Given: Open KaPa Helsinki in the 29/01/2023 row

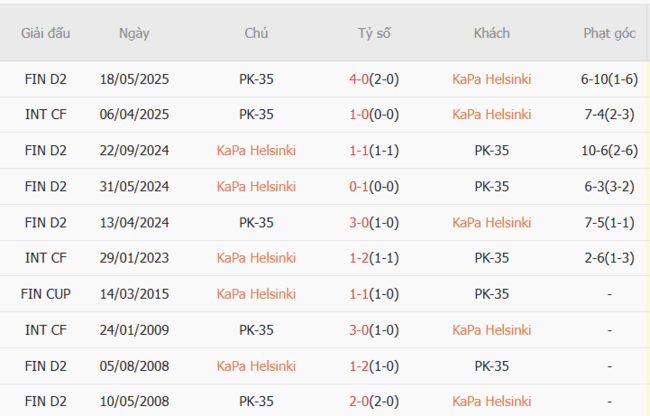Looking at the screenshot, I should (x=256, y=258).
